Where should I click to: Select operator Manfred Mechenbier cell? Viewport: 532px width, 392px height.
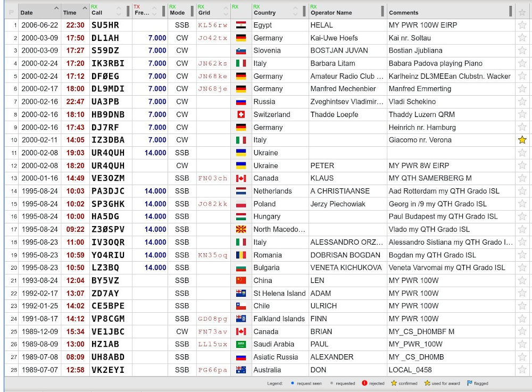pyautogui.click(x=347, y=89)
